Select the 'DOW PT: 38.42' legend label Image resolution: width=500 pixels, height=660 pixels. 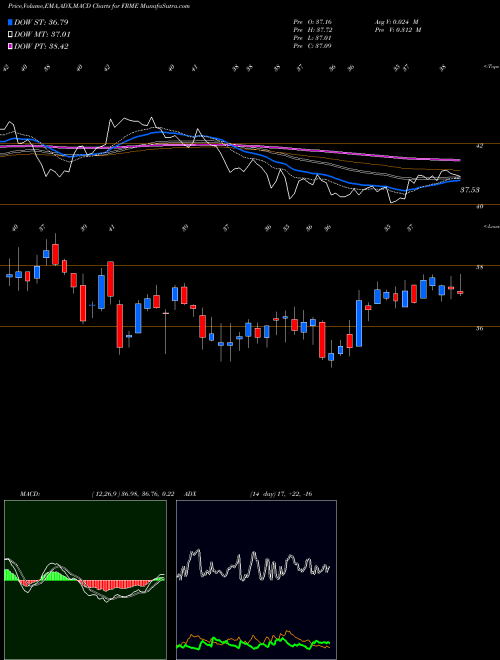pos(41,46)
